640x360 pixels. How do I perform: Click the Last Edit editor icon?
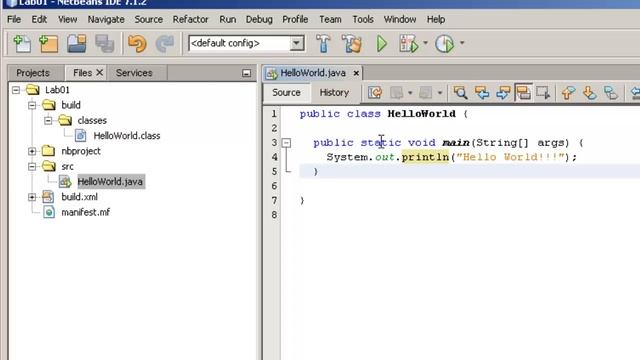point(375,93)
